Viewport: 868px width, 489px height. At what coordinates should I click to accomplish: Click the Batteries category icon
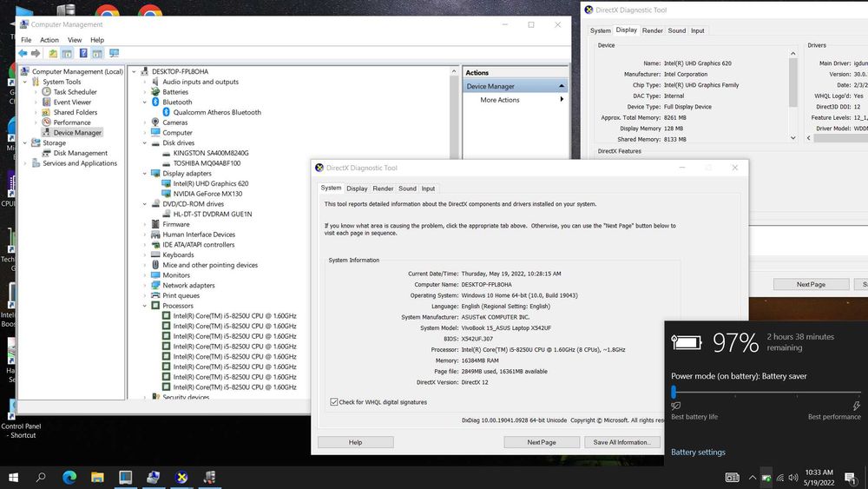coord(155,92)
